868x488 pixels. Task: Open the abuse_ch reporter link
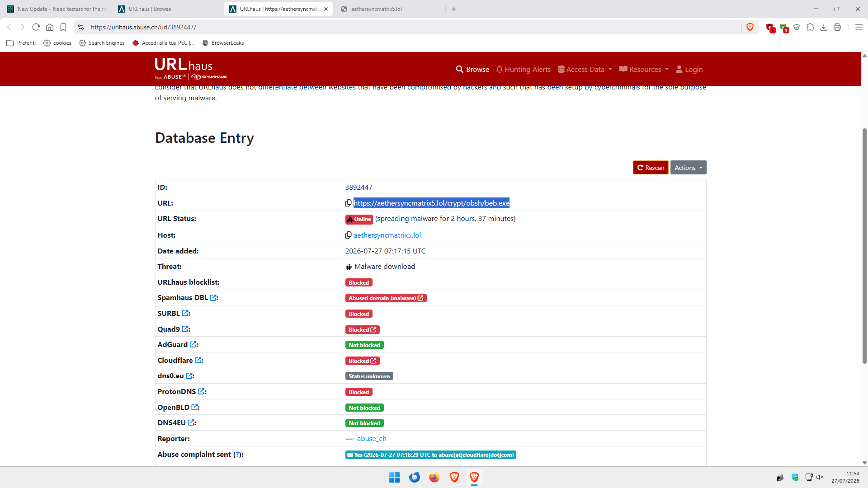click(x=372, y=438)
